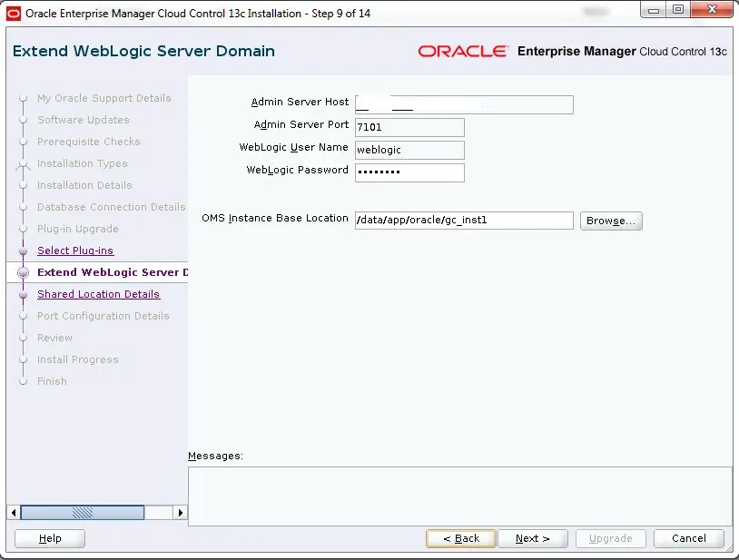Click the ORACLE logo in the header
Viewport: 739px width, 560px height.
(463, 52)
